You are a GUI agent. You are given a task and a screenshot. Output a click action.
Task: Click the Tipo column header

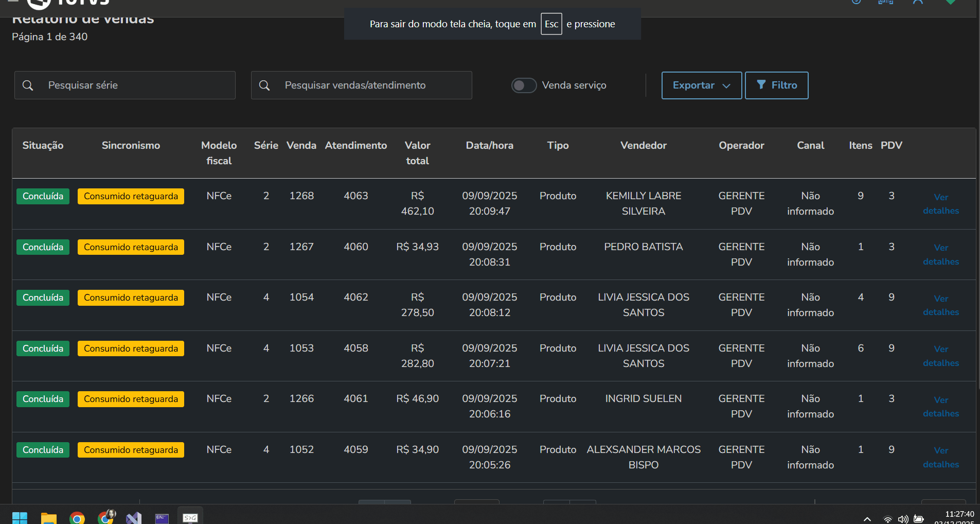point(558,146)
